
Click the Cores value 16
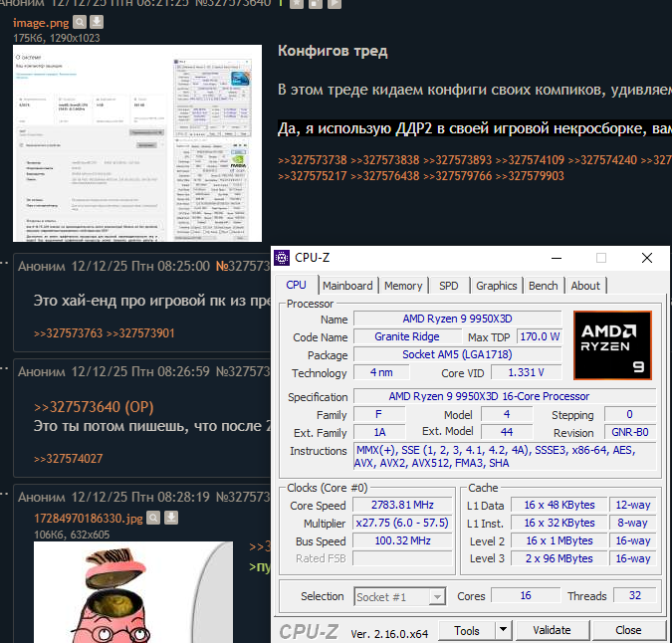click(526, 595)
